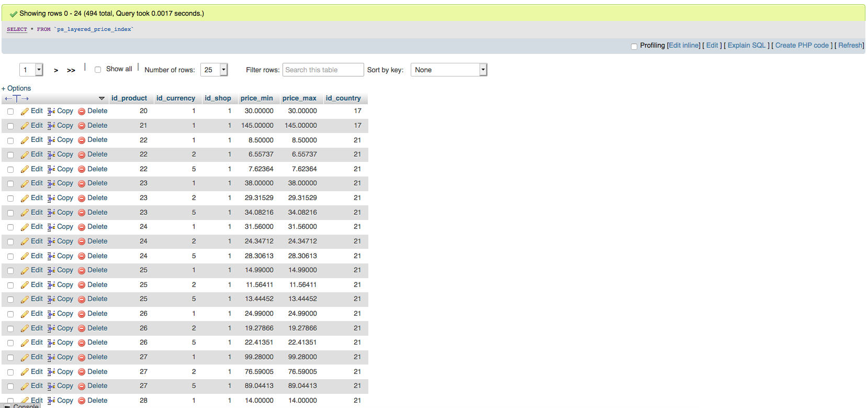This screenshot has height=408, width=868.
Task: Click the red Delete icon for price 8.50000 row
Action: click(82, 140)
